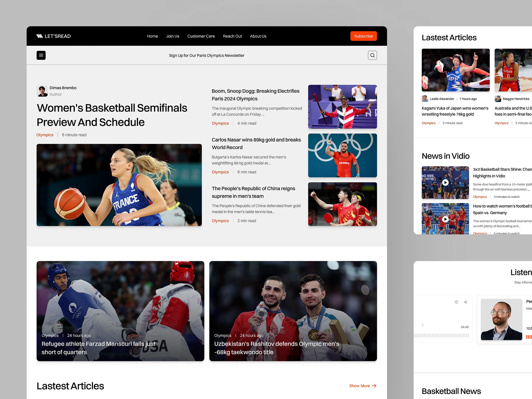Viewport: 532px width, 399px height.
Task: Click Leslie Alexander author name
Action: click(x=442, y=99)
